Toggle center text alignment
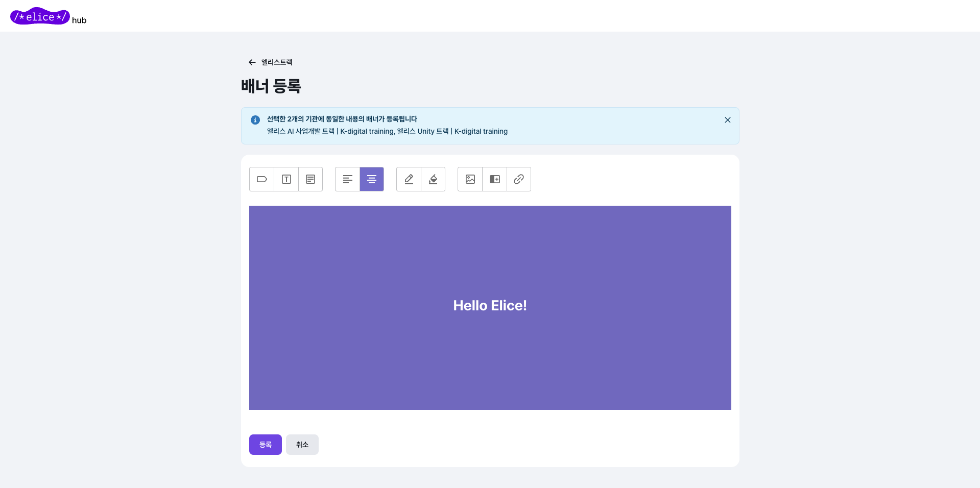 pyautogui.click(x=372, y=179)
